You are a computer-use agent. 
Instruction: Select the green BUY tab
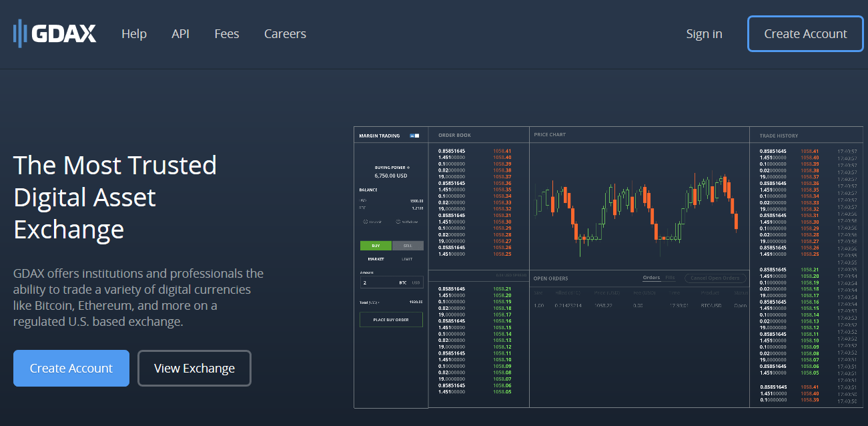(376, 246)
